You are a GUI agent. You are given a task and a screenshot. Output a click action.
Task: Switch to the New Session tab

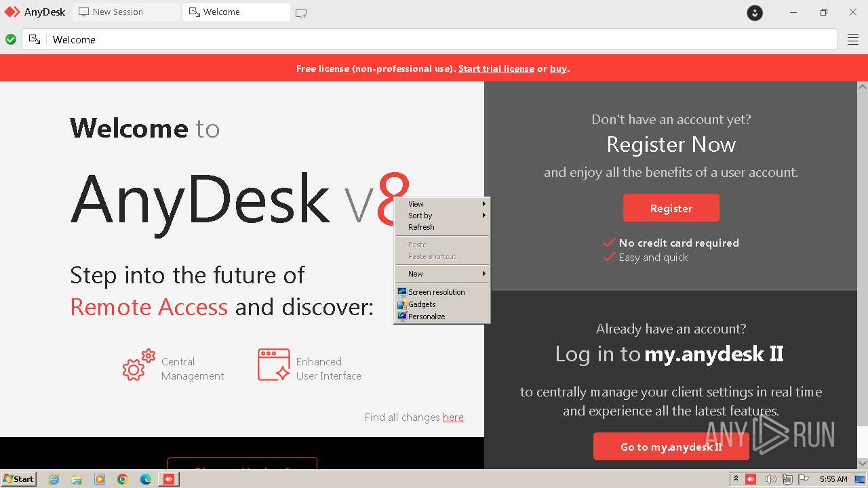tap(126, 12)
